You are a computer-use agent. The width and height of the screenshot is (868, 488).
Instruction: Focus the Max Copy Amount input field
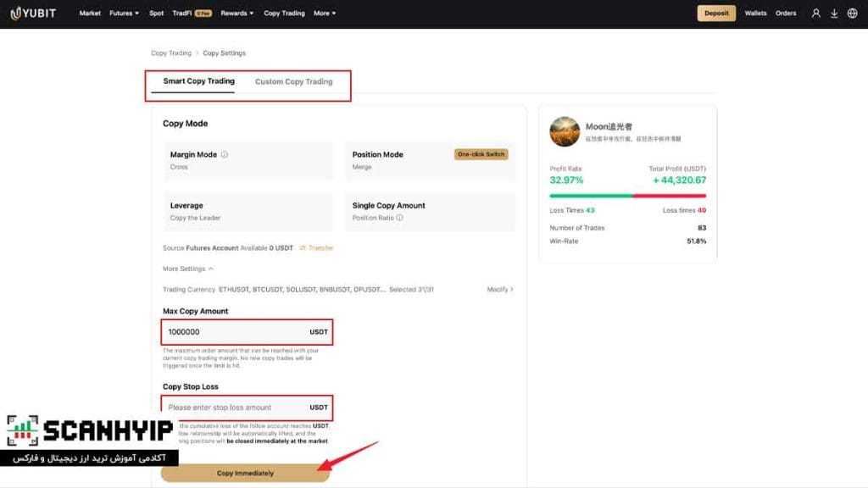coord(247,332)
